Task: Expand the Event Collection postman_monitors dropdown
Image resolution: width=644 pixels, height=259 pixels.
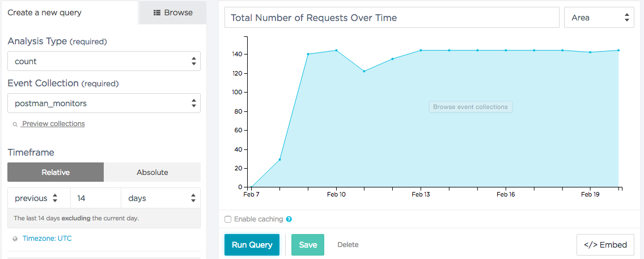Action: tap(104, 103)
